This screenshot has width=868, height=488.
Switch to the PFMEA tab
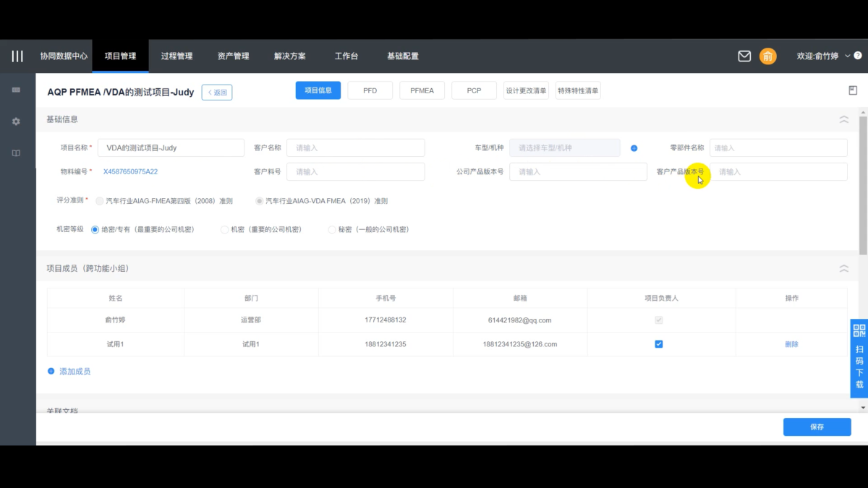422,90
